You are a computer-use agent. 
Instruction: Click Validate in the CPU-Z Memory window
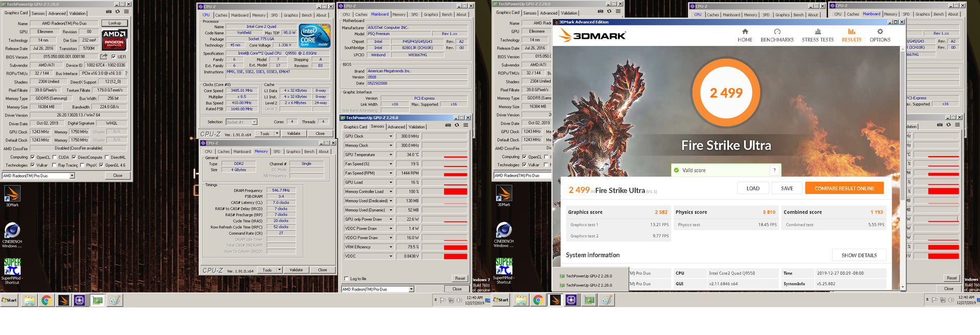296,270
